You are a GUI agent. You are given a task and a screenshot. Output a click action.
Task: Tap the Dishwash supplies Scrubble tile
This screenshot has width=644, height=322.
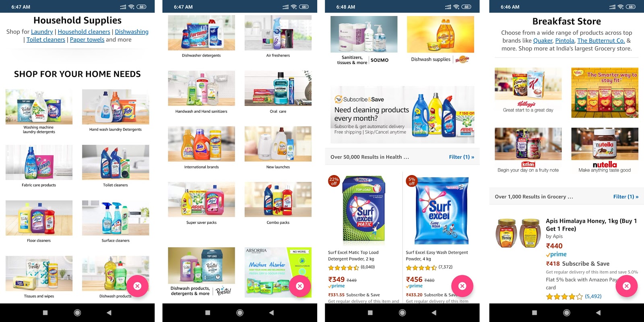440,40
